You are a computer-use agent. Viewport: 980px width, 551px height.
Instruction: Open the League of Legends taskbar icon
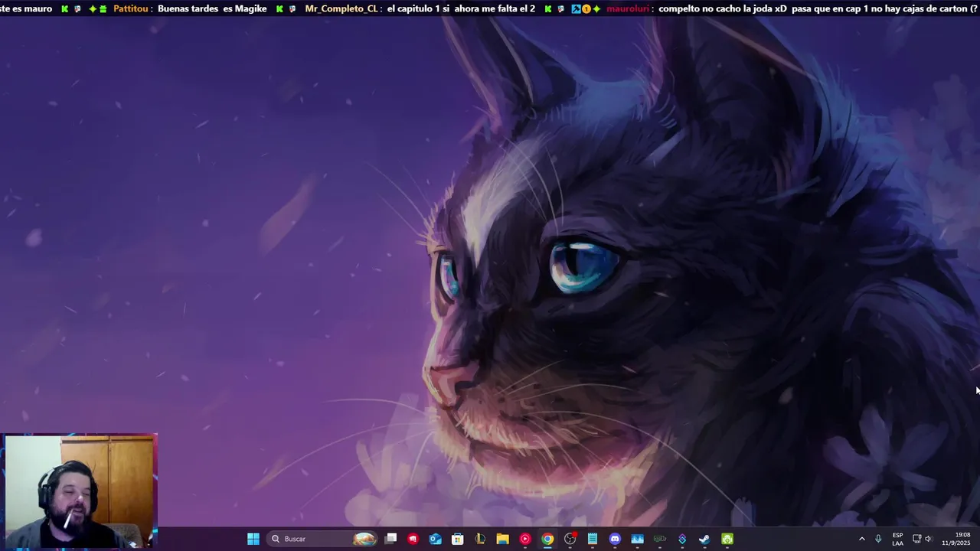point(480,539)
